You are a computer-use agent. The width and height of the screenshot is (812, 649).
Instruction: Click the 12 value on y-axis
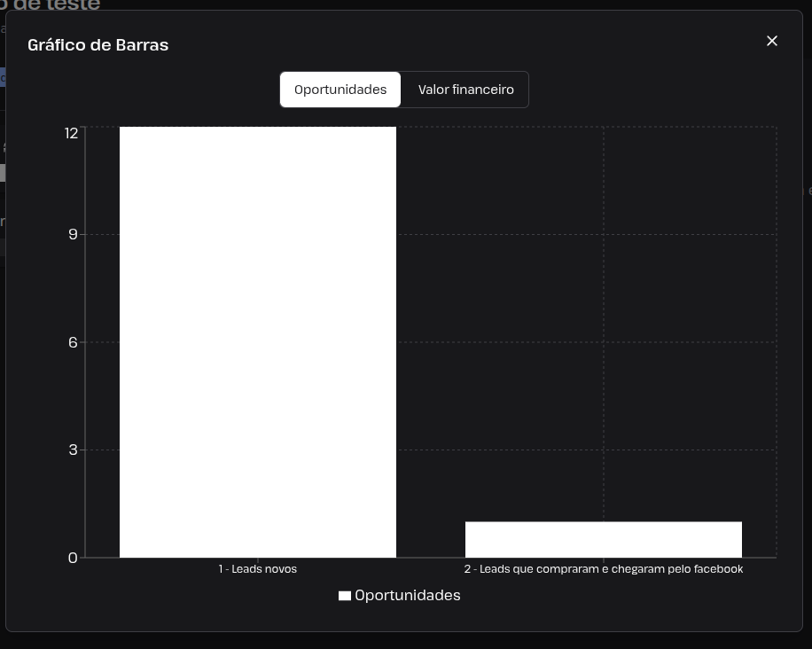72,133
